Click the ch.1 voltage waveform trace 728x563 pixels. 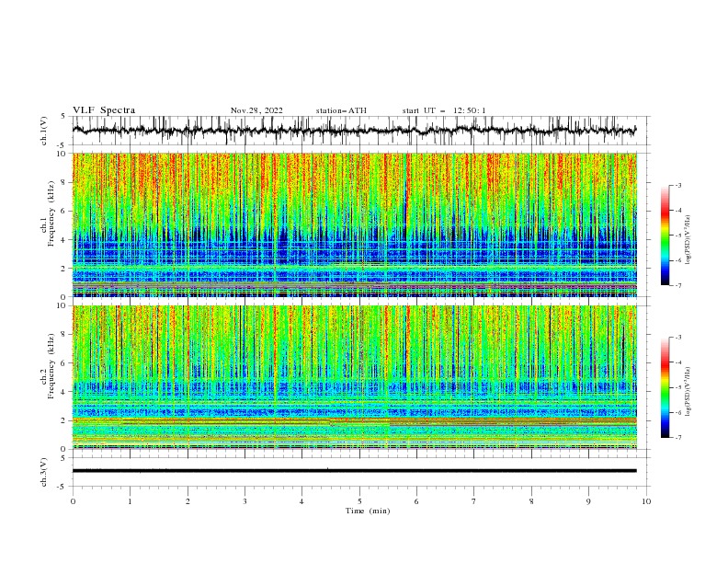(354, 131)
